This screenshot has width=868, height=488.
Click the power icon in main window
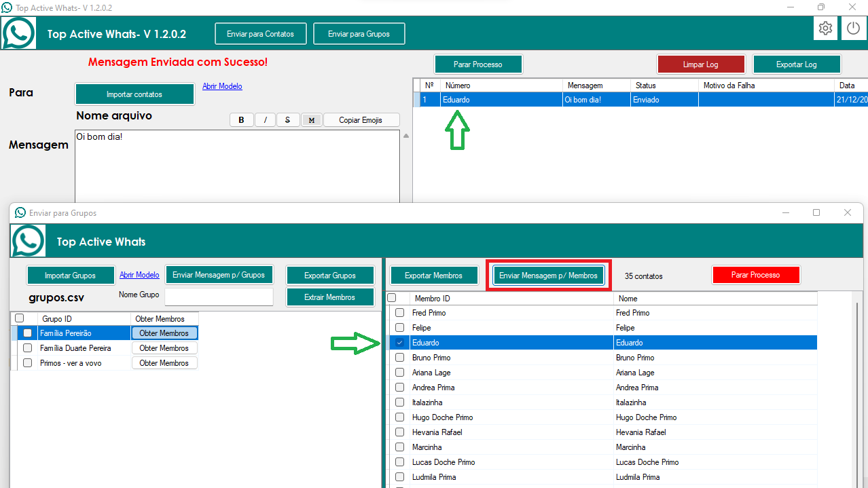tap(854, 29)
